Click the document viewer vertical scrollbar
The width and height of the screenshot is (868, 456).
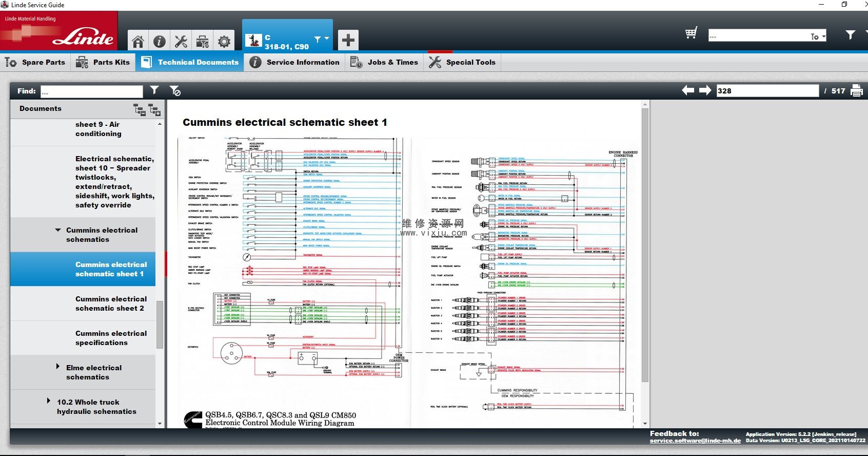pyautogui.click(x=645, y=244)
